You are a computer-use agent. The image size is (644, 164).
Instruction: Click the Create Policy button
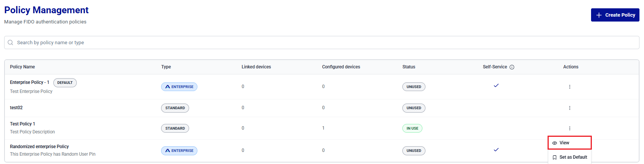[615, 15]
